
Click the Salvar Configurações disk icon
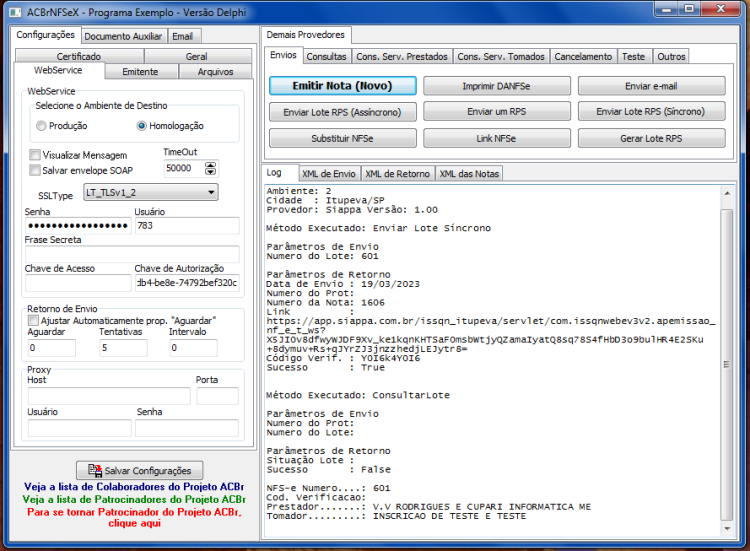tap(95, 471)
